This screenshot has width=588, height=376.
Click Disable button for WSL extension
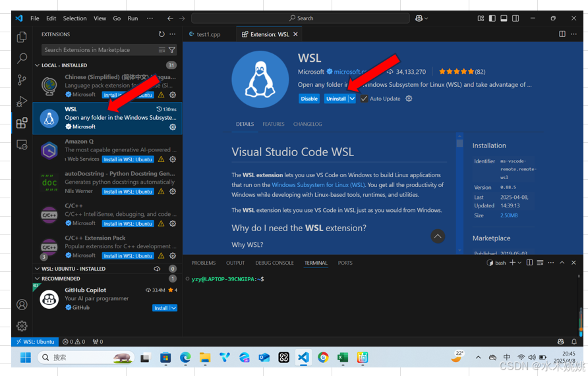309,99
